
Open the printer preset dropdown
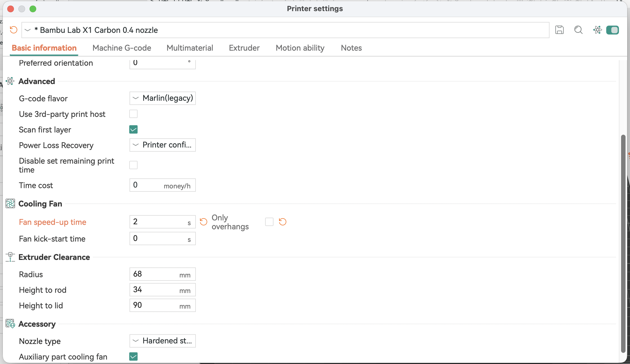click(x=285, y=30)
